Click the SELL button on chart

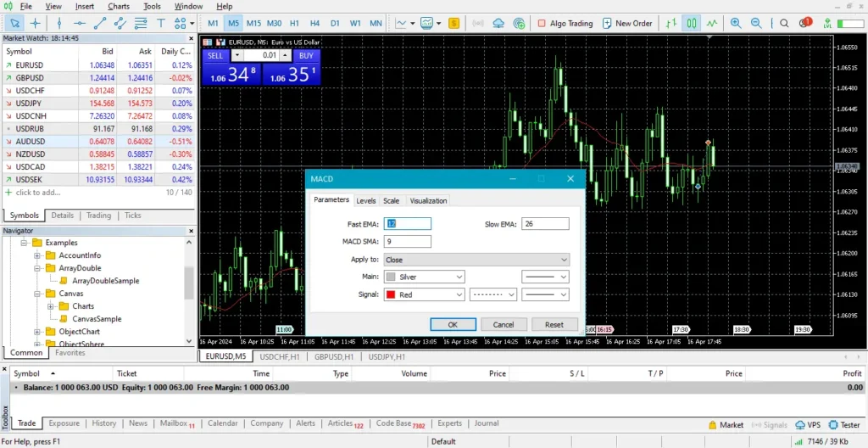tap(216, 55)
